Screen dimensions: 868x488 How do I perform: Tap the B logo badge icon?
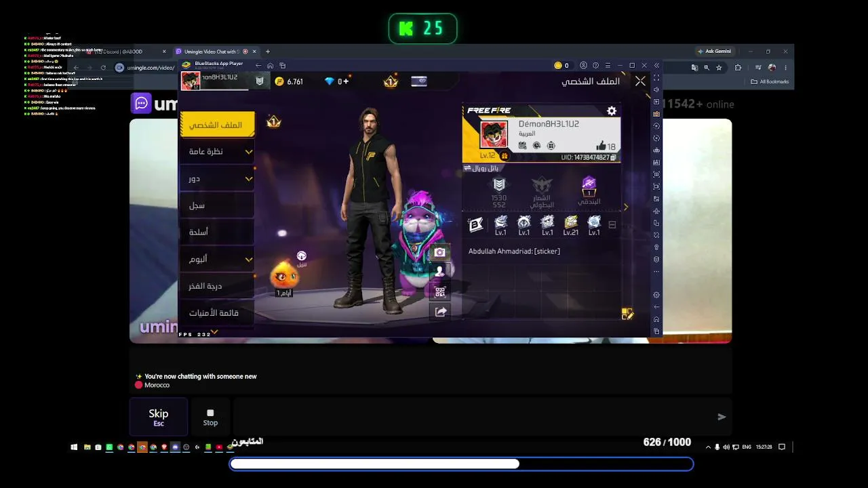[x=476, y=225]
